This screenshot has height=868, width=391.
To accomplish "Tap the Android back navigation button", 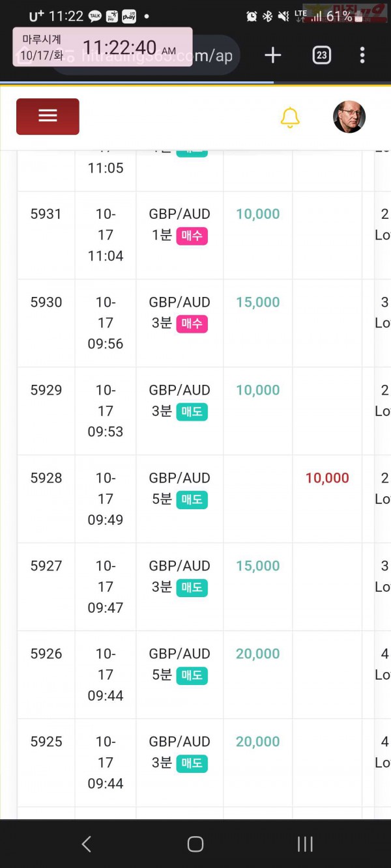I will point(86,845).
